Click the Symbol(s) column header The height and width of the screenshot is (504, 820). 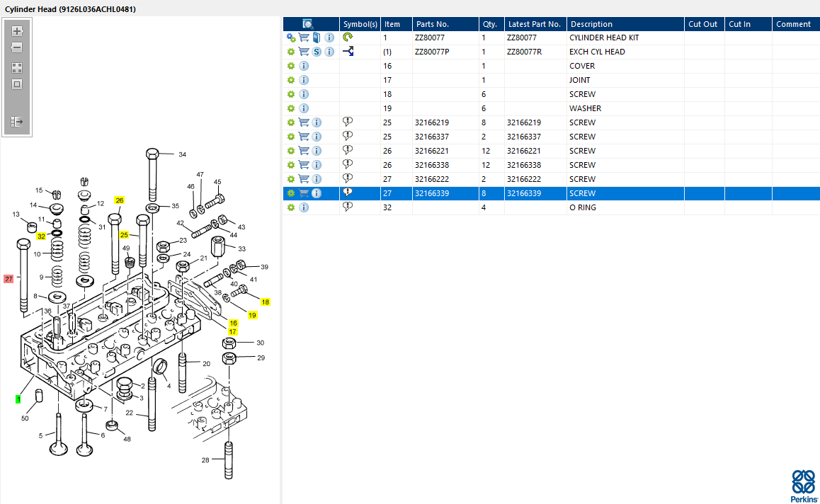point(360,24)
